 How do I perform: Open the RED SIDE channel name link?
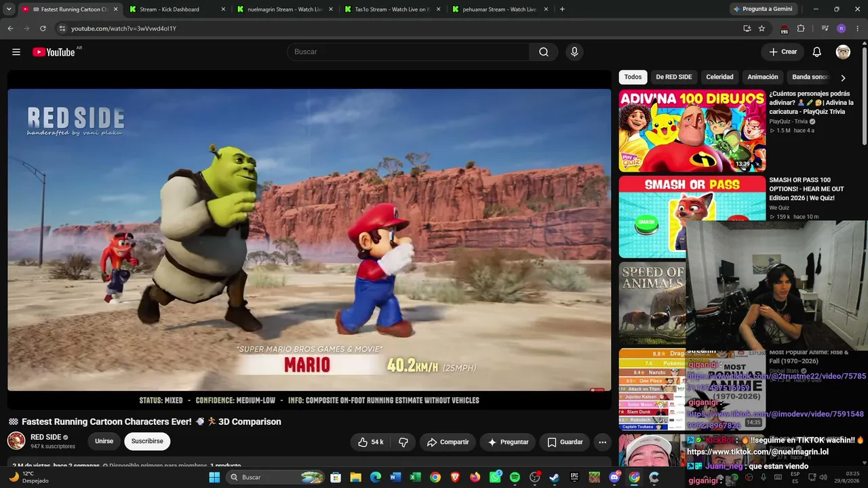click(46, 437)
